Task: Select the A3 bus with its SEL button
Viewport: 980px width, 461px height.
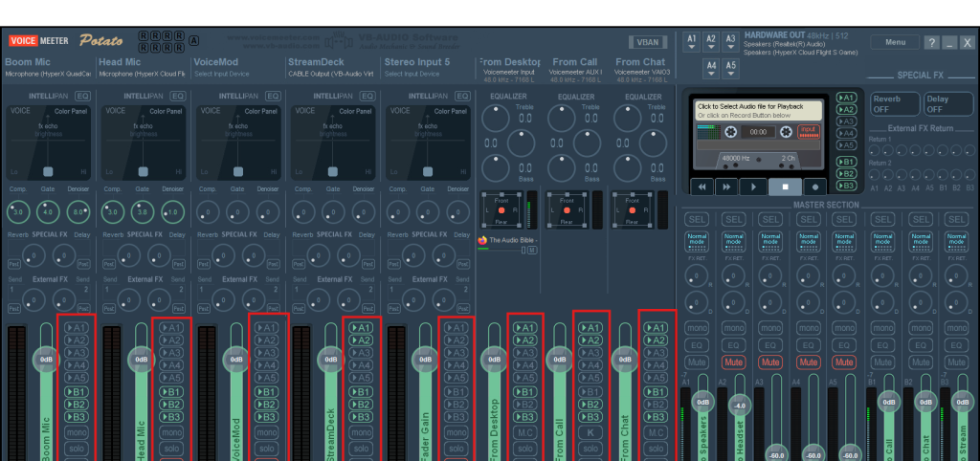Action: click(x=770, y=219)
